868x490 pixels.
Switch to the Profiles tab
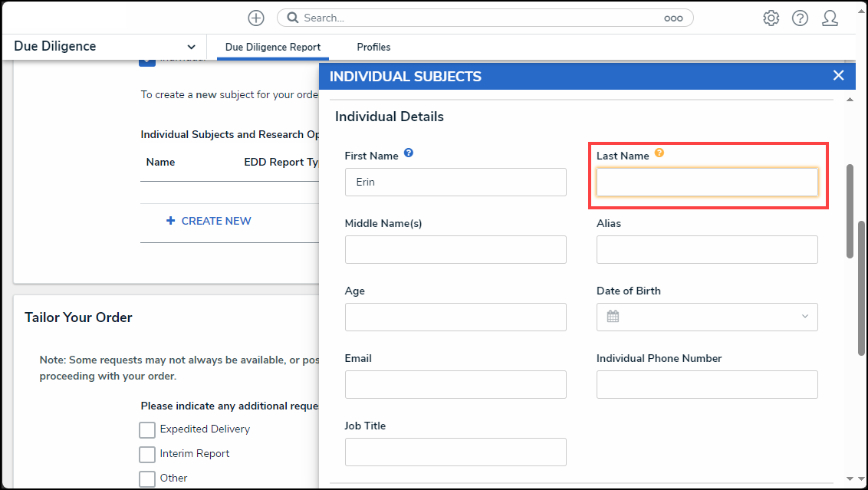(373, 47)
